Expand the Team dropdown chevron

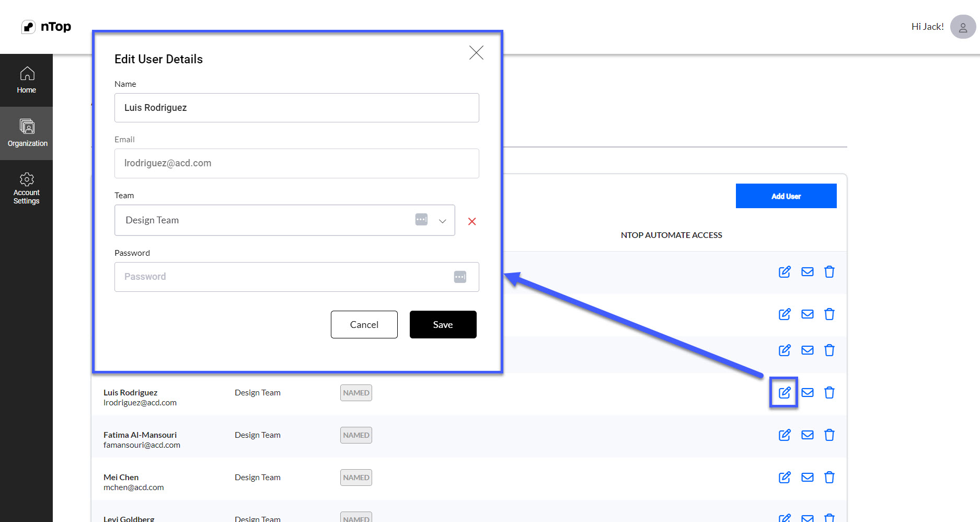(x=443, y=221)
